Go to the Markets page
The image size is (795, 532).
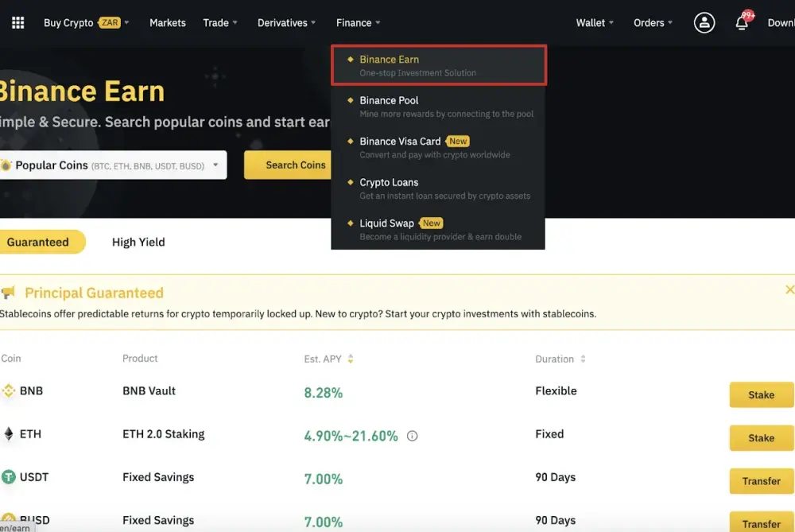[x=167, y=23]
